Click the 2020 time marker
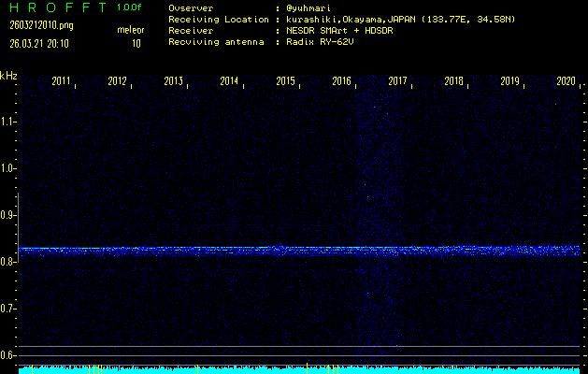 click(x=566, y=82)
